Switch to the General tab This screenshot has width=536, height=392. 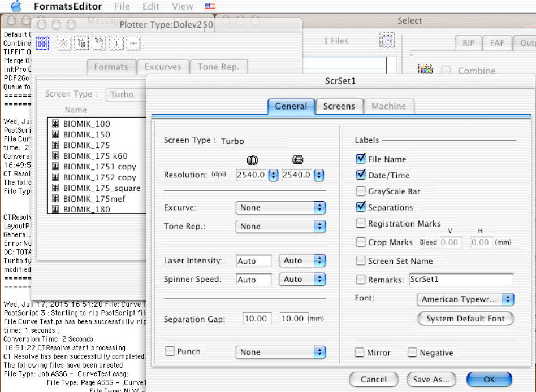point(291,106)
